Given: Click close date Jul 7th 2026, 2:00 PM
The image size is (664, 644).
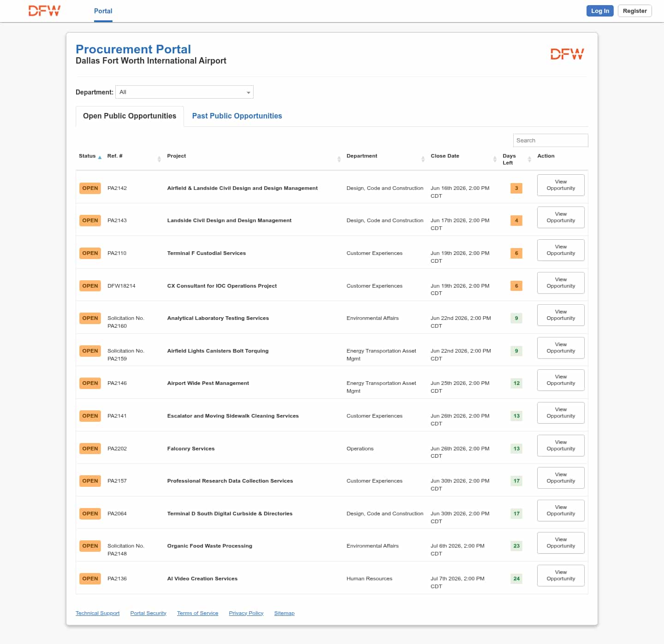Looking at the screenshot, I should (x=457, y=582).
